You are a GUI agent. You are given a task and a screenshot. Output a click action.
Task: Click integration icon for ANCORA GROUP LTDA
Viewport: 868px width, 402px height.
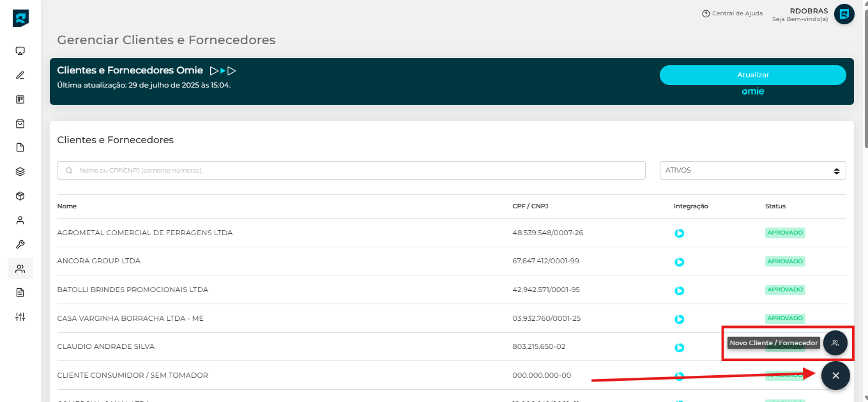pyautogui.click(x=680, y=262)
